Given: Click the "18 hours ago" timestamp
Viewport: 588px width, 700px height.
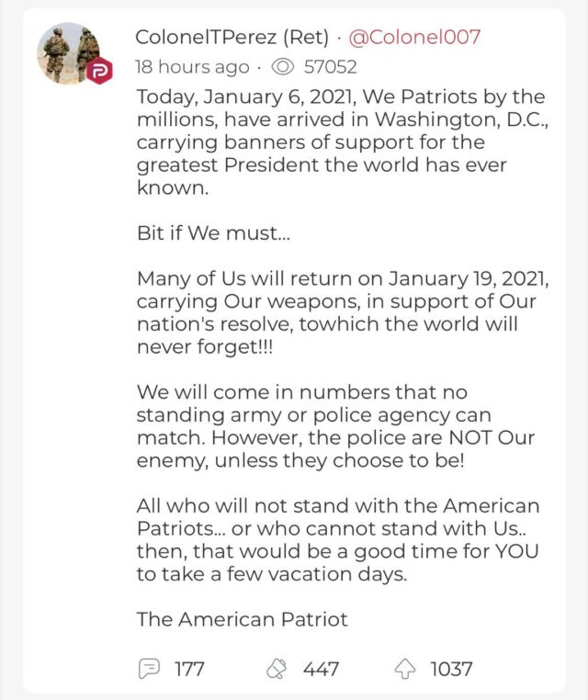Looking at the screenshot, I should coord(192,67).
